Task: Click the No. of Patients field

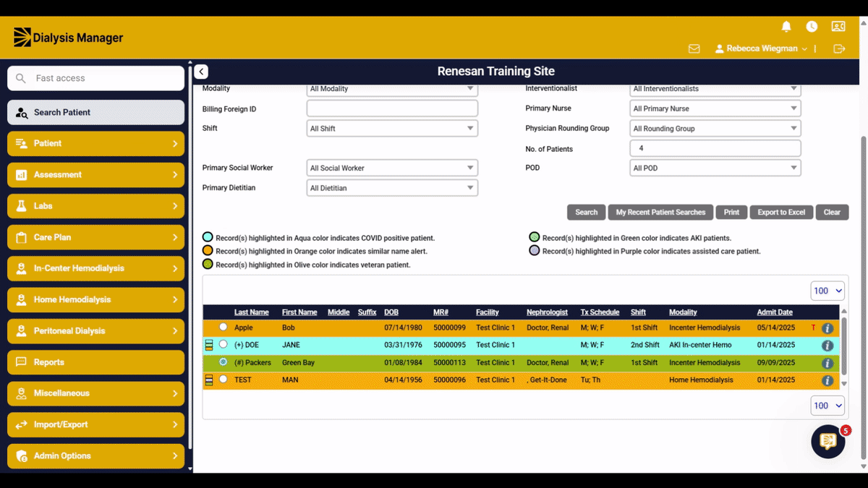Action: [x=715, y=148]
